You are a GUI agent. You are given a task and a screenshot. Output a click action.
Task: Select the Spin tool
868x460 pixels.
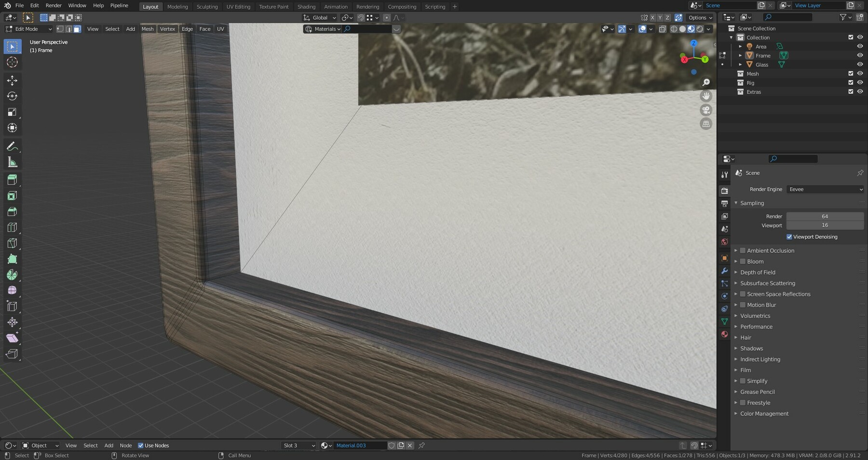tap(12, 275)
